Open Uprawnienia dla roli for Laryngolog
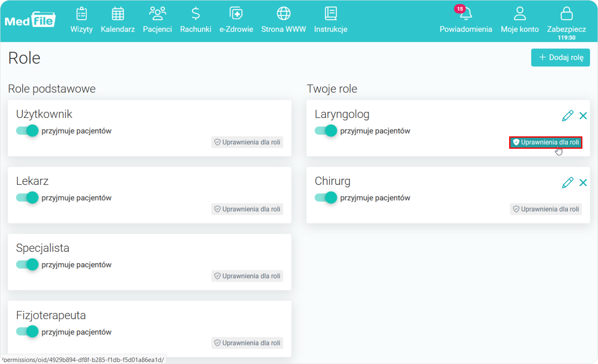The image size is (598, 364). pos(546,142)
